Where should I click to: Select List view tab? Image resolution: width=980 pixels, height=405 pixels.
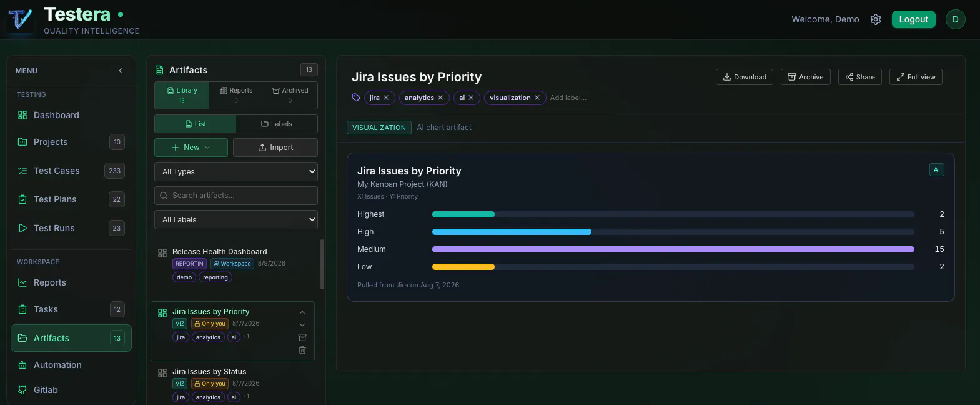[x=196, y=124]
